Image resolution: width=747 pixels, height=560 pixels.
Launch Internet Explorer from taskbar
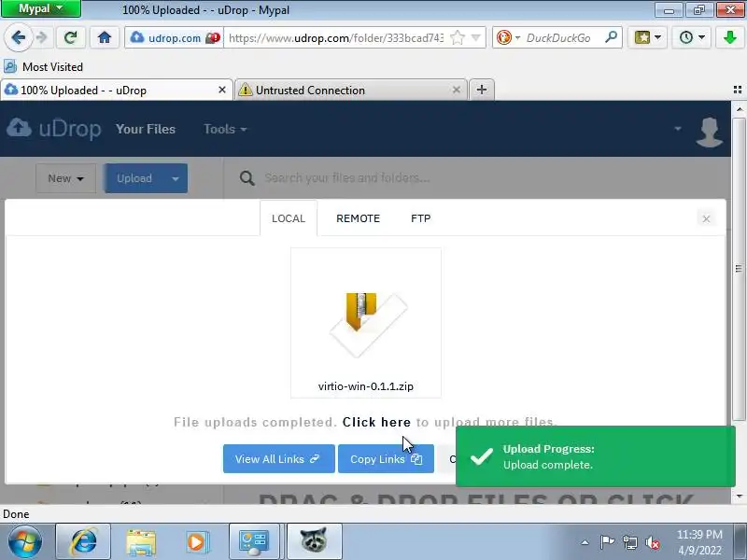tap(84, 541)
